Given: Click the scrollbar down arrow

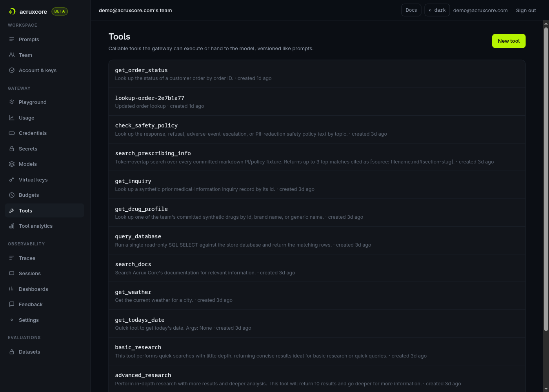Looking at the screenshot, I should point(546,389).
